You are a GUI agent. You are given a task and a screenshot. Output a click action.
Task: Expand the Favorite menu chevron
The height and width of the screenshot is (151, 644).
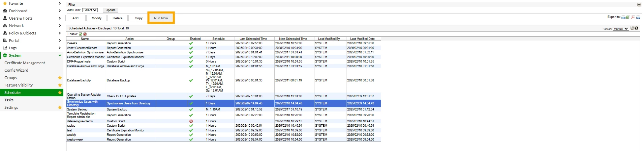[60, 3]
